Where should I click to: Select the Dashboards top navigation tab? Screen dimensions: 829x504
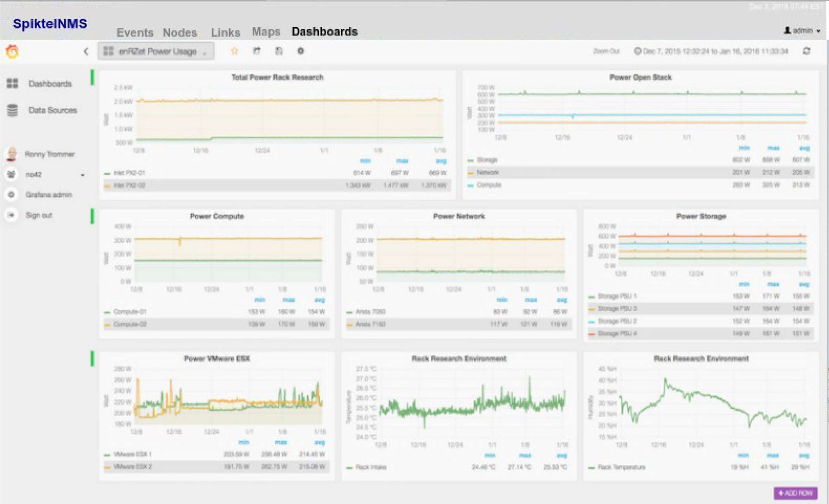325,32
